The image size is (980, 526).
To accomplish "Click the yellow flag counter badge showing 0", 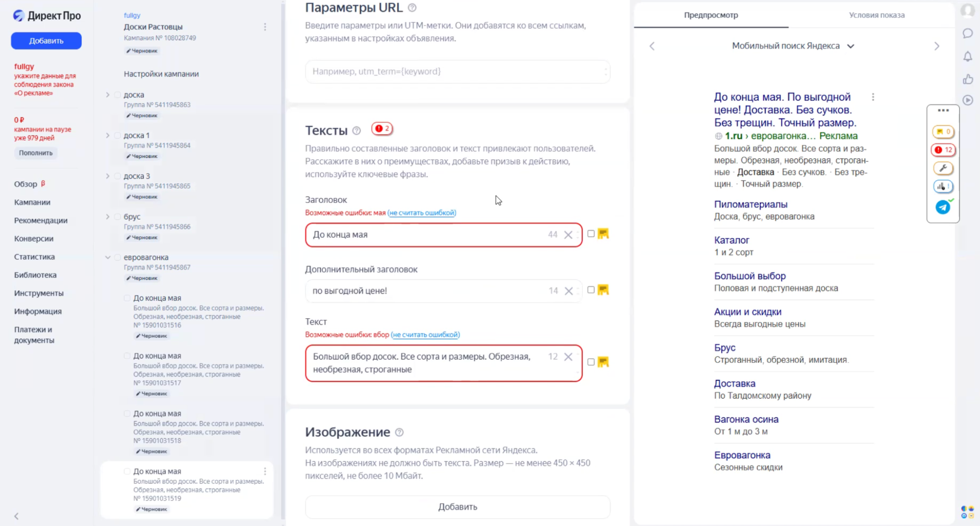I will (x=943, y=131).
